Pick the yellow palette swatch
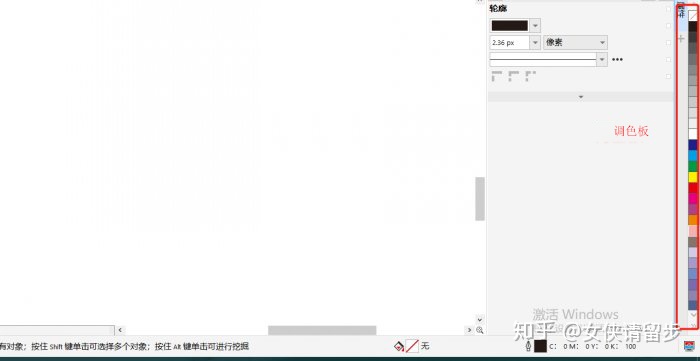This screenshot has width=700, height=361. tap(693, 177)
